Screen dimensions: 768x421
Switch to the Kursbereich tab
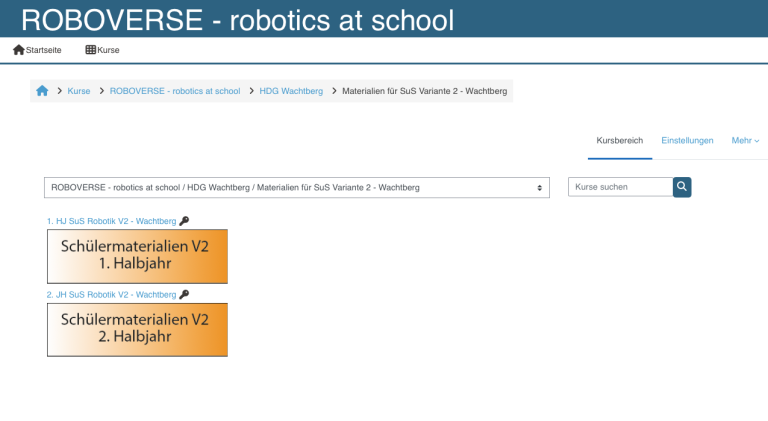(620, 141)
